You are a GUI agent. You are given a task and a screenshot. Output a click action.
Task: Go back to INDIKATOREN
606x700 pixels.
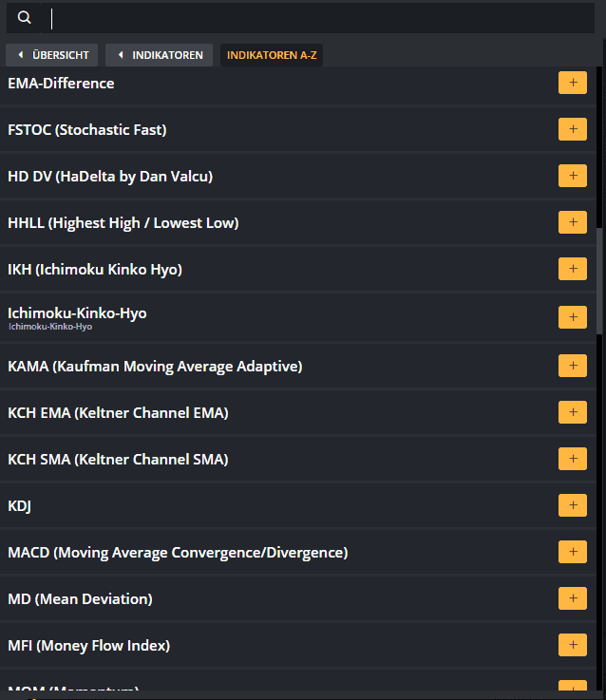(159, 55)
